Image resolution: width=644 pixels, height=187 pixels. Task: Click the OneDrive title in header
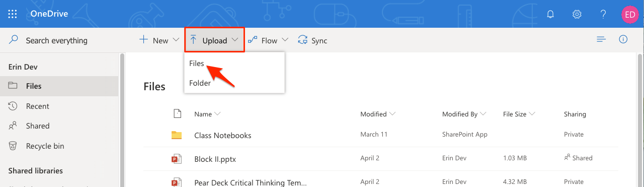49,14
